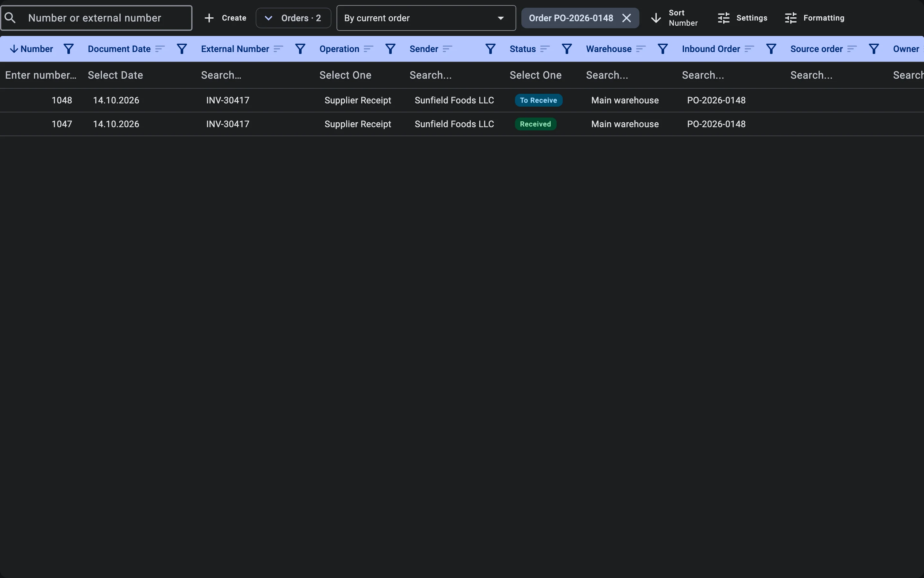The width and height of the screenshot is (924, 578).
Task: Click the search magnifier icon
Action: tap(10, 18)
